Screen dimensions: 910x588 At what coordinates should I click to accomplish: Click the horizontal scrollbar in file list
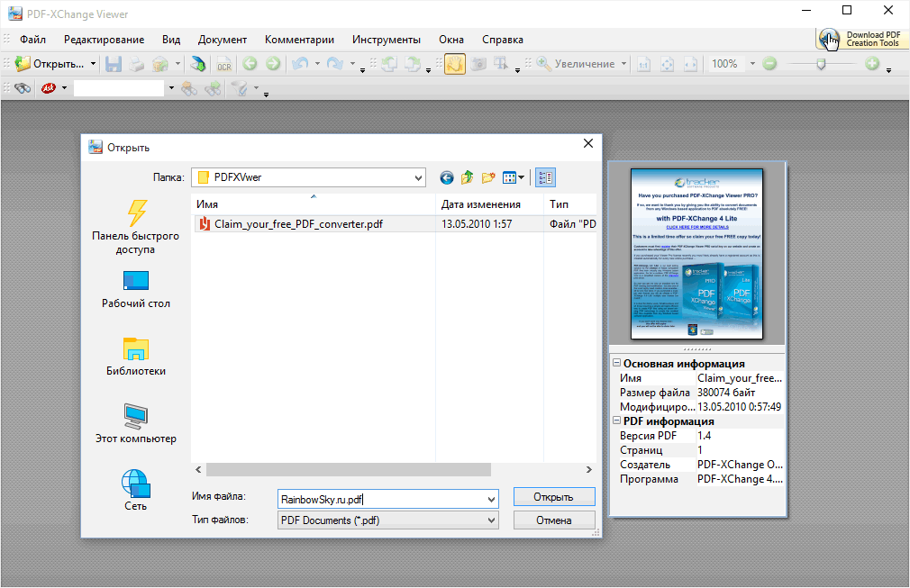(x=348, y=469)
